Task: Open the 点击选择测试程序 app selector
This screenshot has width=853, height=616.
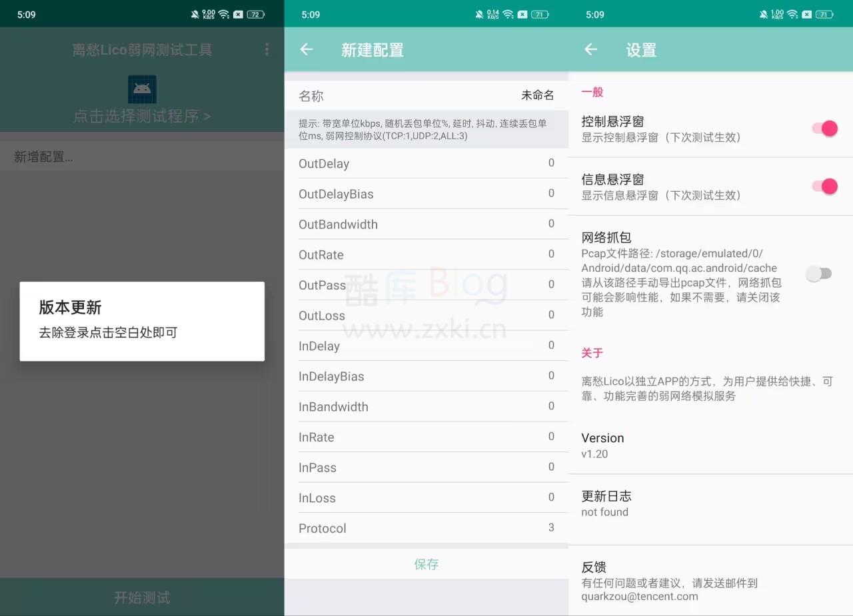Action: tap(141, 115)
